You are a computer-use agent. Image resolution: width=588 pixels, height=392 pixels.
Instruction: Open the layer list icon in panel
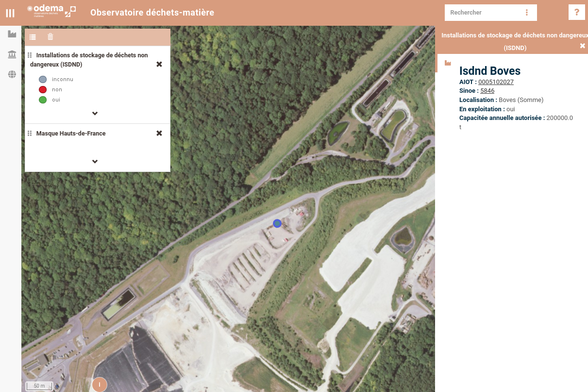33,37
